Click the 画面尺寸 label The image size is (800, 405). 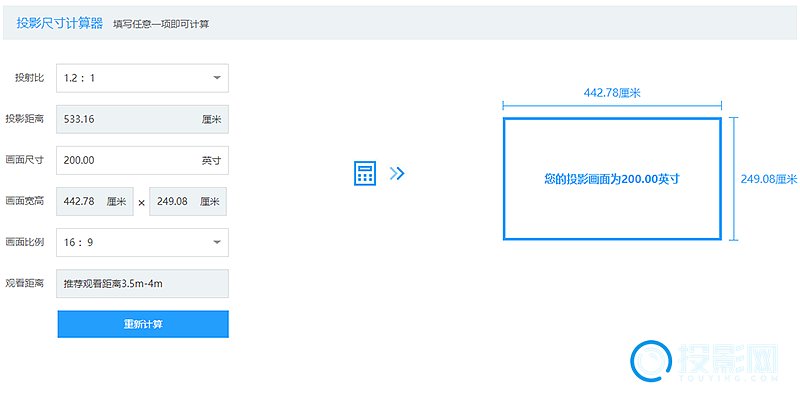click(x=24, y=160)
